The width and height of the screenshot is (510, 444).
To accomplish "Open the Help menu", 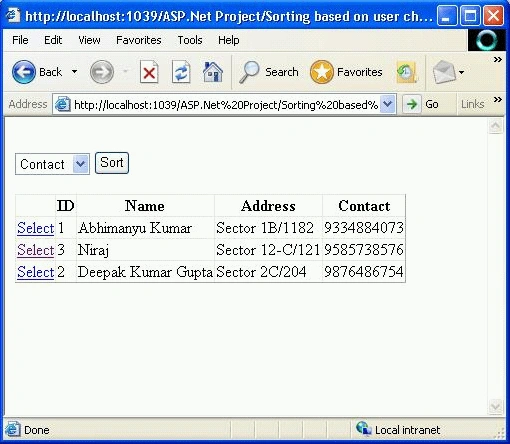I will pyautogui.click(x=229, y=40).
